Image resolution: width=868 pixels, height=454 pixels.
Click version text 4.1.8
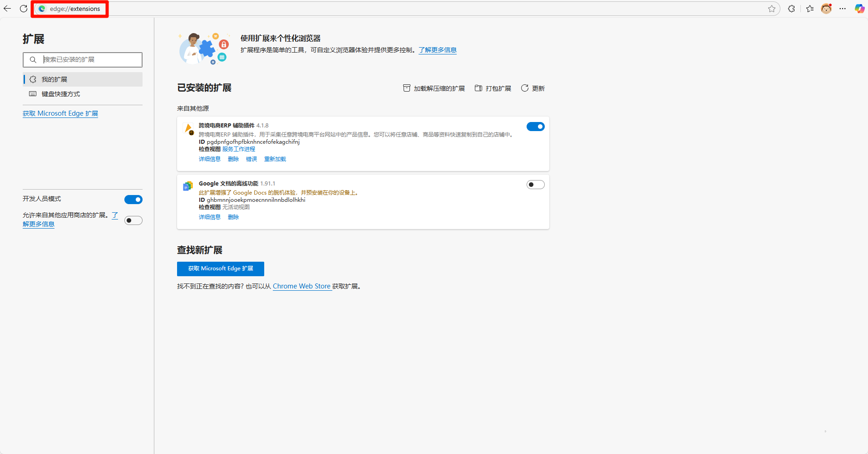pyautogui.click(x=262, y=126)
